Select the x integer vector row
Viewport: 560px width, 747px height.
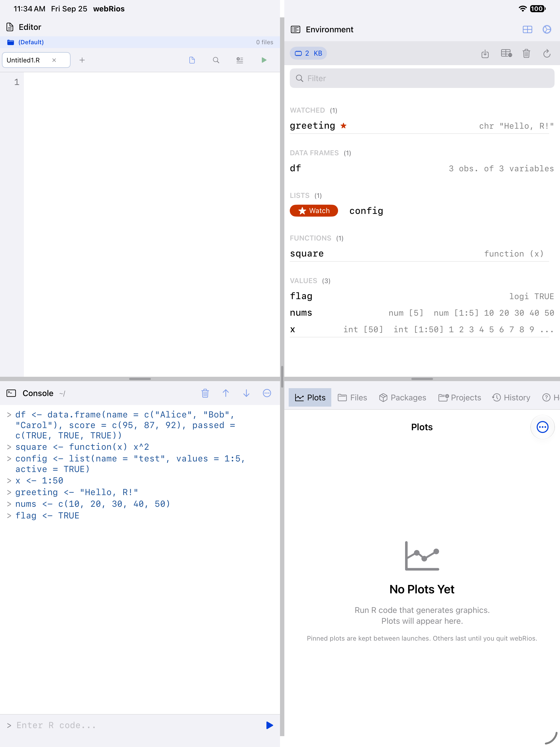coord(422,329)
